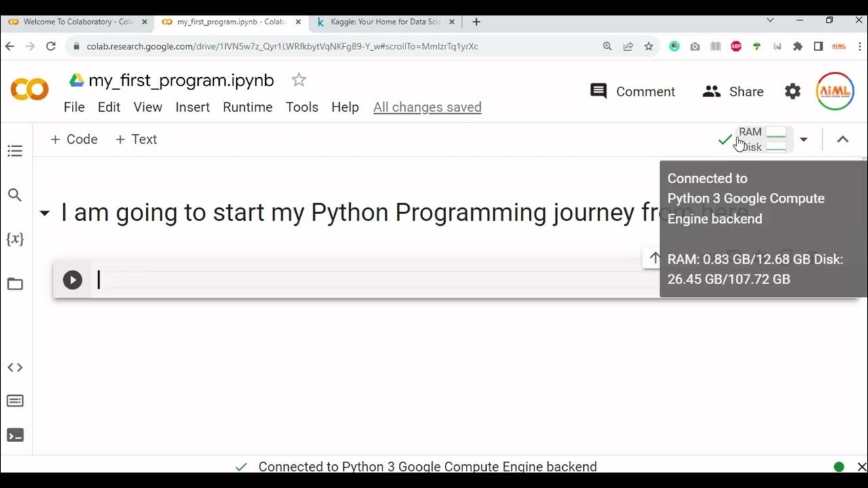Dismiss the bottom connection status bar
868x488 pixels.
[x=861, y=467]
